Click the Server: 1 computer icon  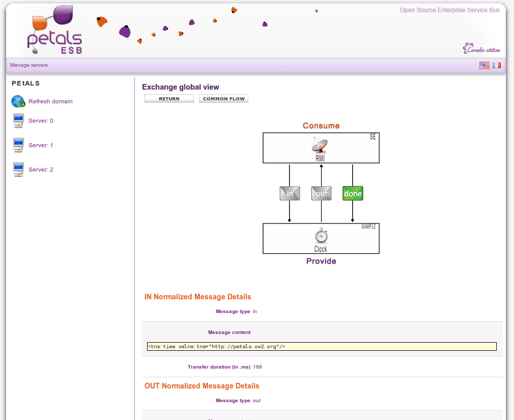coord(18,145)
